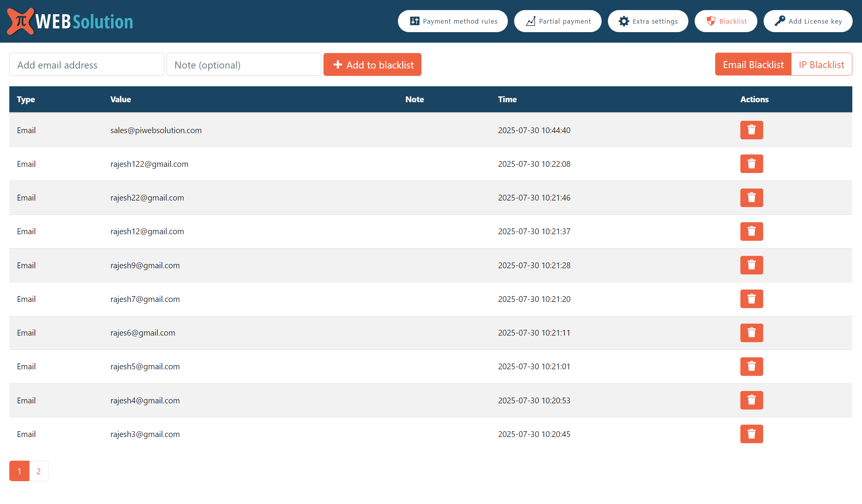Open Payment method rules page
Screen dimensions: 862x504
453,21
